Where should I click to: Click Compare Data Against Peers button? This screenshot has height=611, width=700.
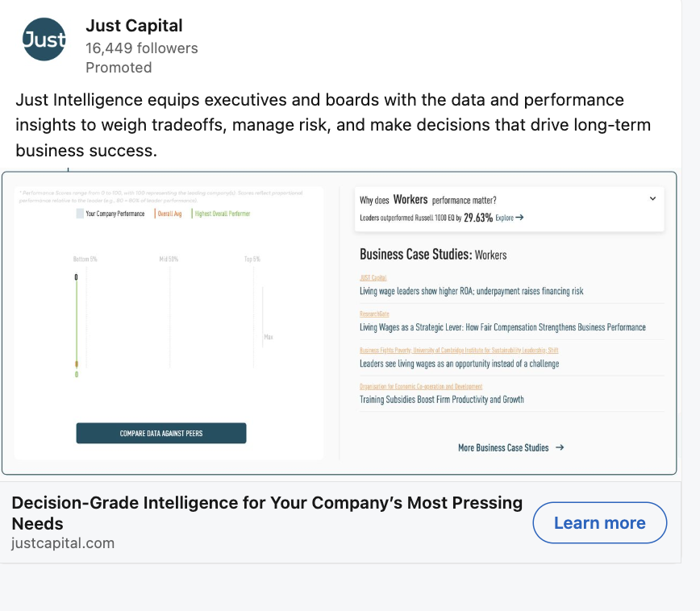click(161, 434)
